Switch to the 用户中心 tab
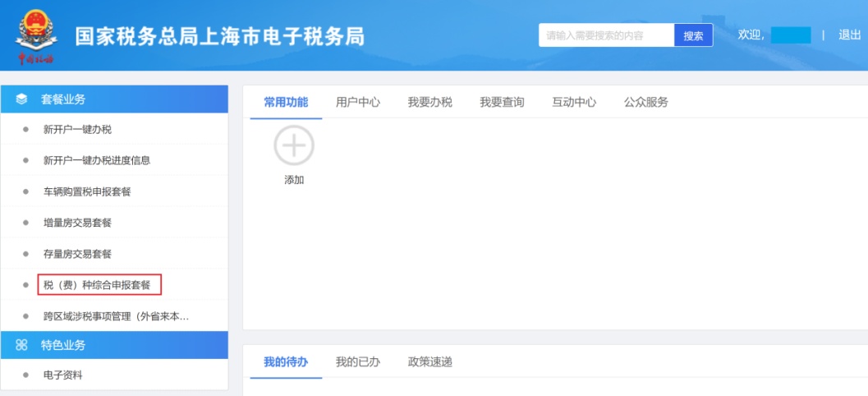The width and height of the screenshot is (868, 396). [x=358, y=103]
